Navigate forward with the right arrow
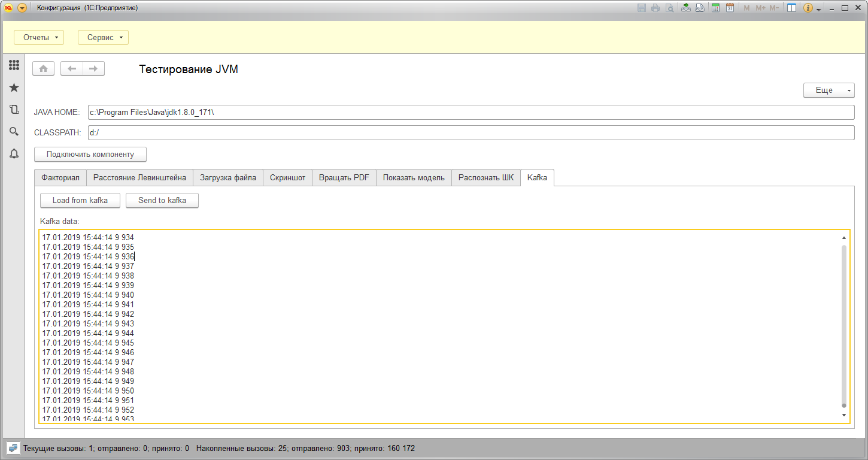The width and height of the screenshot is (868, 460). pos(93,68)
